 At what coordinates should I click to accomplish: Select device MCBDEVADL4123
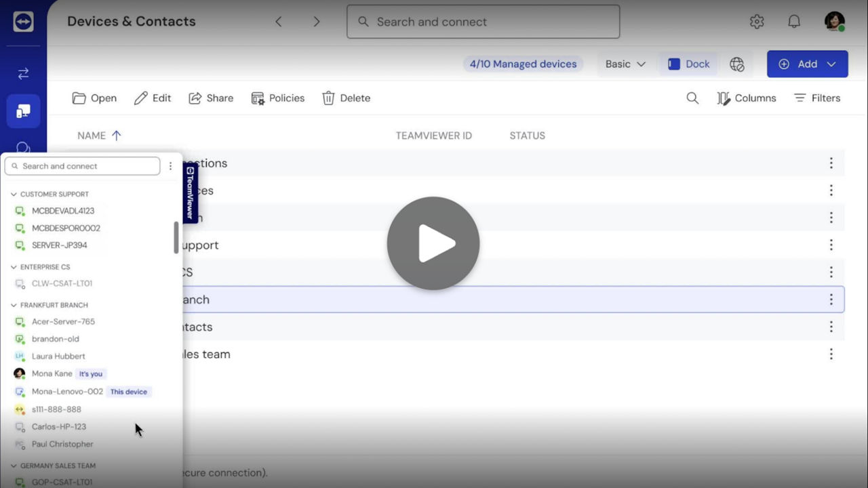[x=62, y=211]
